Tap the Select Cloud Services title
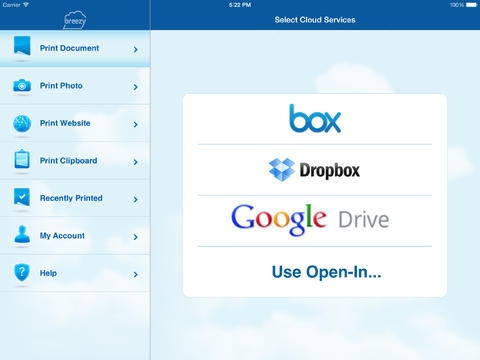Image resolution: width=480 pixels, height=360 pixels. pyautogui.click(x=315, y=20)
